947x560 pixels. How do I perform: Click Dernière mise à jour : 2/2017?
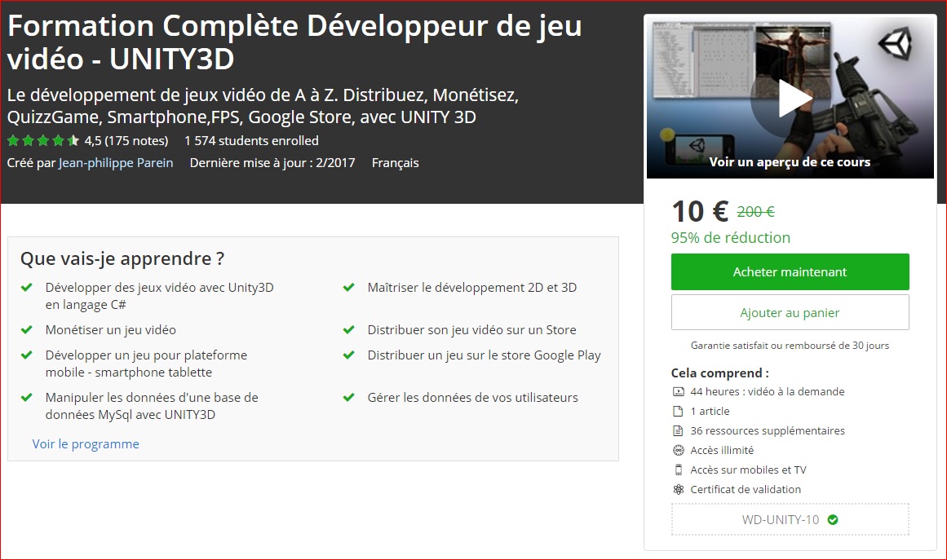tap(272, 163)
